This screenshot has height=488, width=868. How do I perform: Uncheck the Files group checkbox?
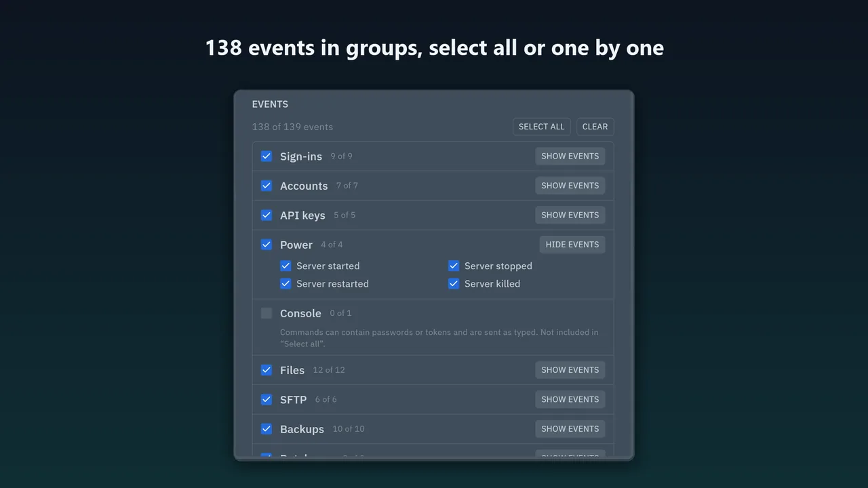point(267,370)
